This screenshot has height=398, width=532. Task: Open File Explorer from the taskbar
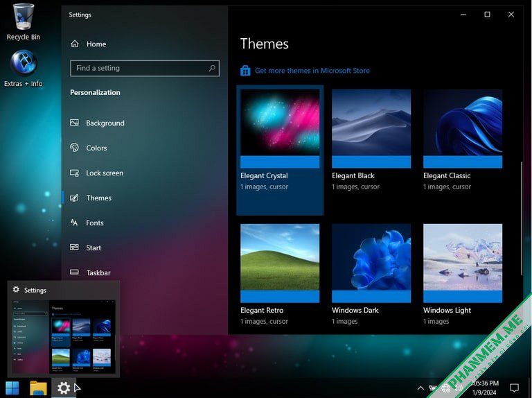coord(38,388)
